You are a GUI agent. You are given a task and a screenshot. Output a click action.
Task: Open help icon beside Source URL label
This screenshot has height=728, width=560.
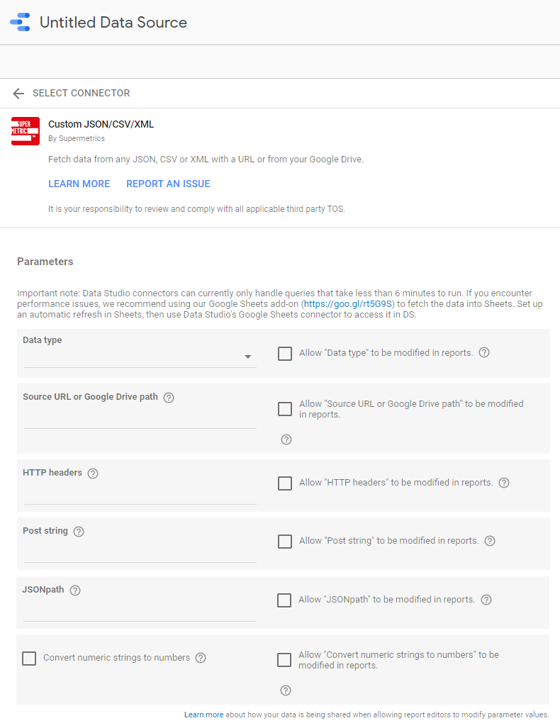(169, 398)
